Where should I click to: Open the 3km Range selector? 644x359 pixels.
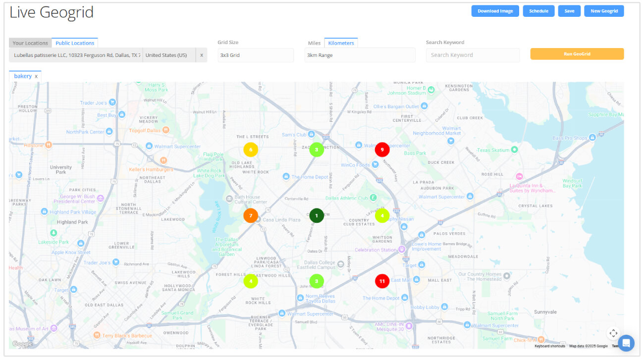click(x=360, y=55)
